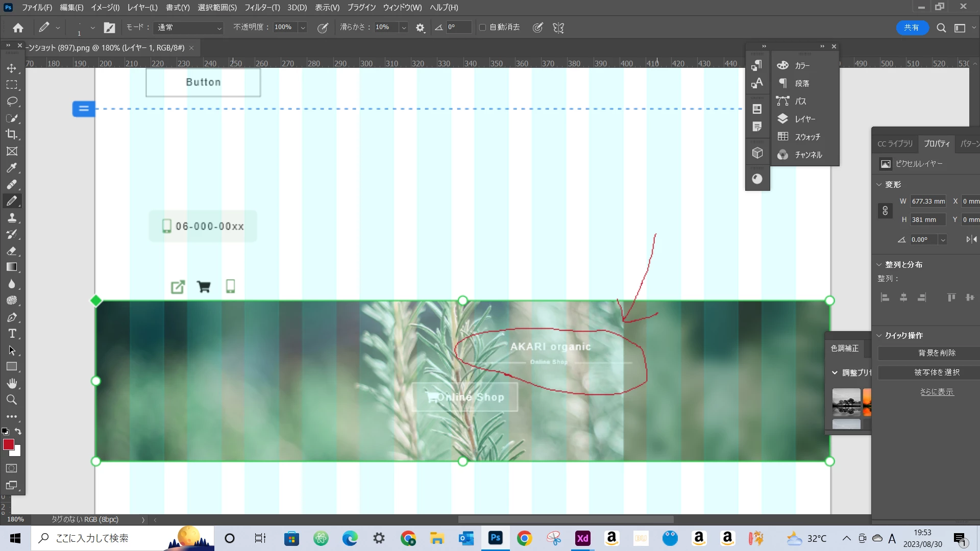Open brush smoothing options gear
Viewport: 980px width, 551px height.
pyautogui.click(x=420, y=28)
